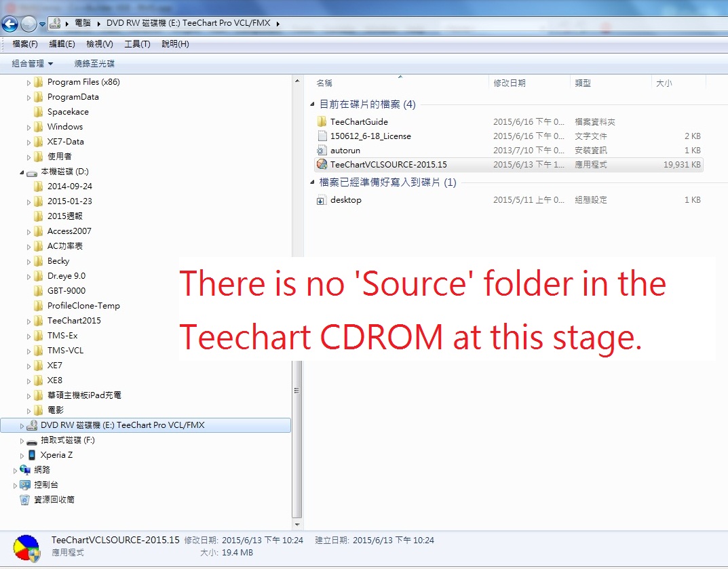Expand the 使用者 folder node
Image resolution: width=728 pixels, height=569 pixels.
[28, 157]
